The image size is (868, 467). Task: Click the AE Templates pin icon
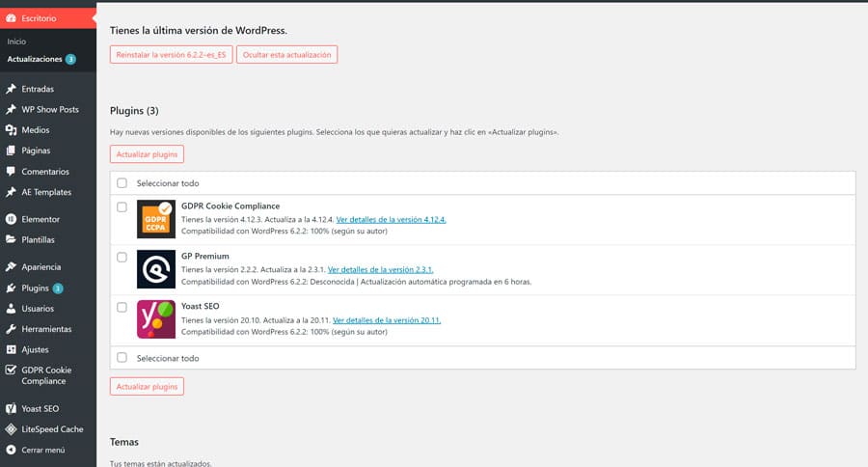tap(11, 192)
